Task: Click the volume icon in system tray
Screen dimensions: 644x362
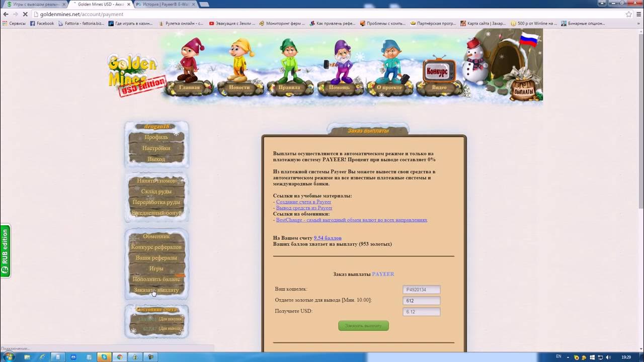Action: point(609,357)
